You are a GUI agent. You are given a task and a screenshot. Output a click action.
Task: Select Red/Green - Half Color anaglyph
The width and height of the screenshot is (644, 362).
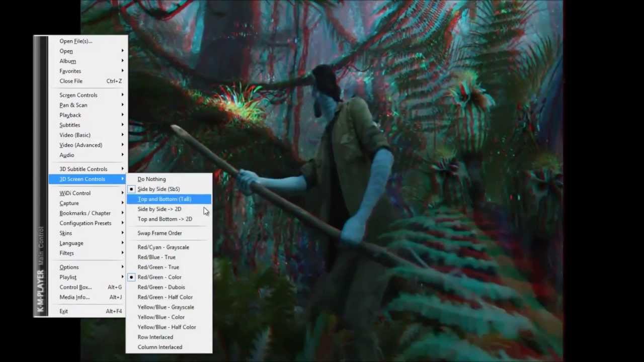click(169, 297)
